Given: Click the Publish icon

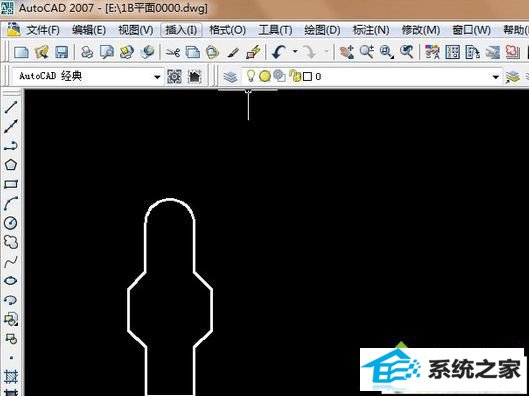Looking at the screenshot, I should 127,52.
